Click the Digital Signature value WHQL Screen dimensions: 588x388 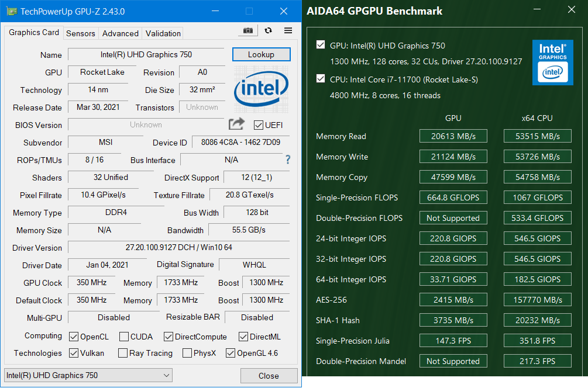(x=255, y=265)
